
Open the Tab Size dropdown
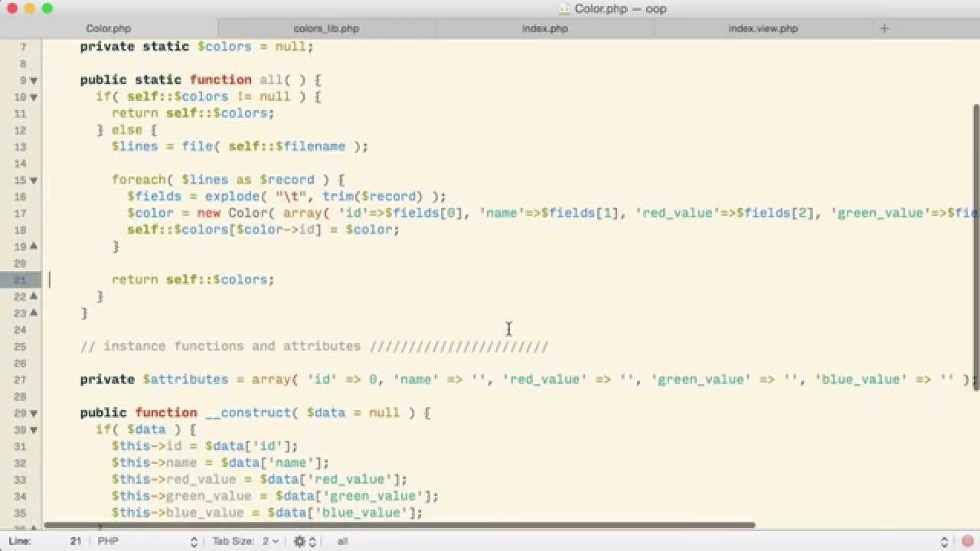(247, 541)
